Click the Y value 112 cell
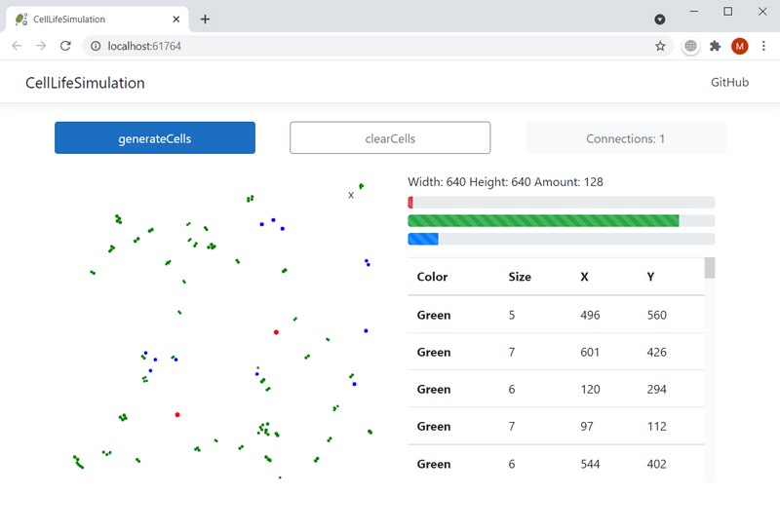 pos(656,427)
